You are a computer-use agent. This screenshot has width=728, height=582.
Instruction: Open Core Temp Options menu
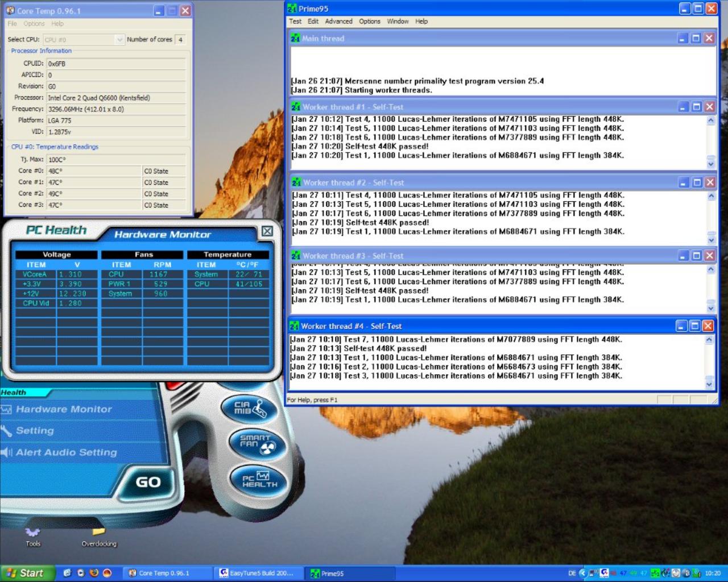[34, 24]
